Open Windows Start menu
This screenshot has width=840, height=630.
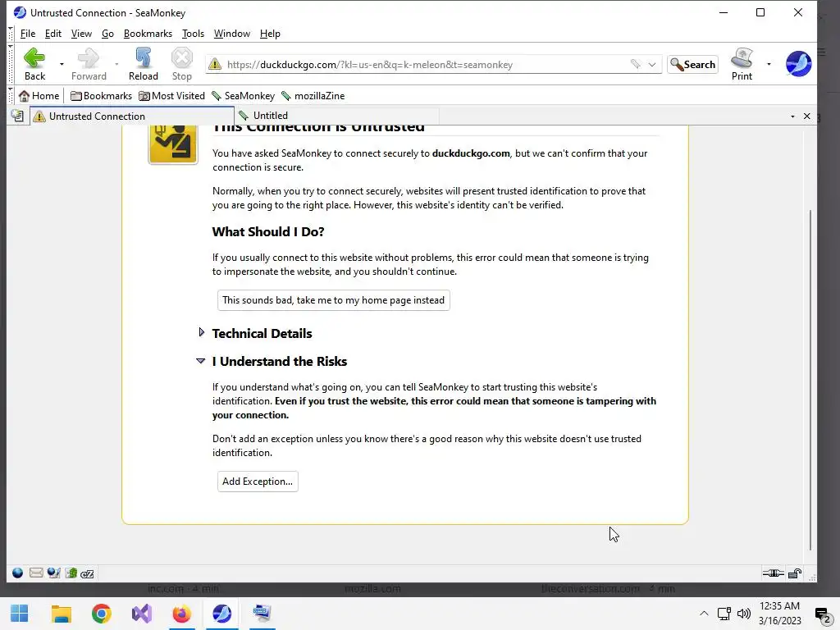pos(20,614)
